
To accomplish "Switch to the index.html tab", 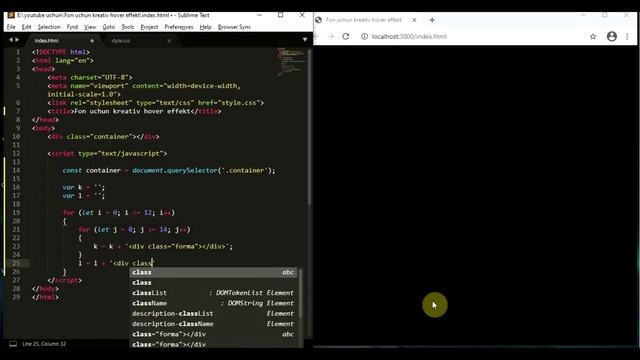I will coord(47,40).
